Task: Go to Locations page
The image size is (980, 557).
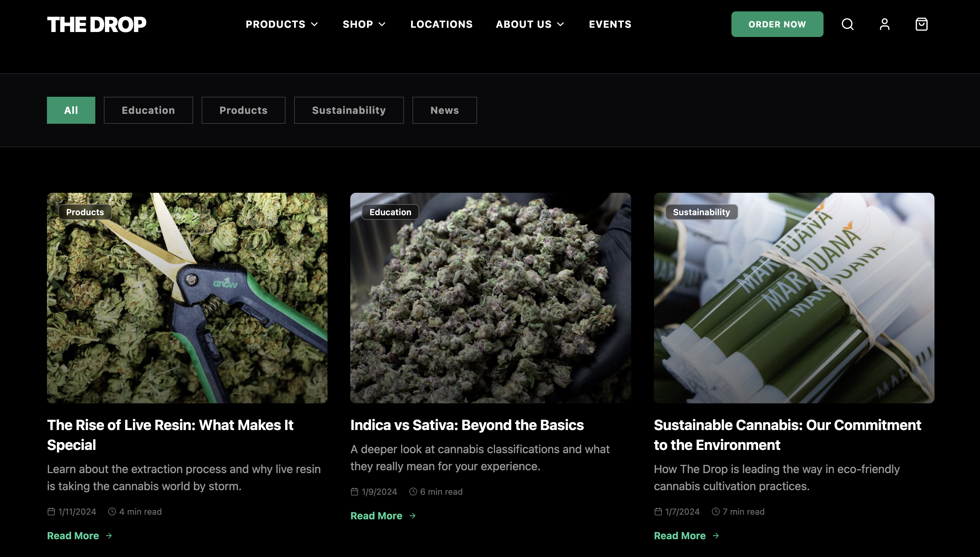Action: click(442, 24)
